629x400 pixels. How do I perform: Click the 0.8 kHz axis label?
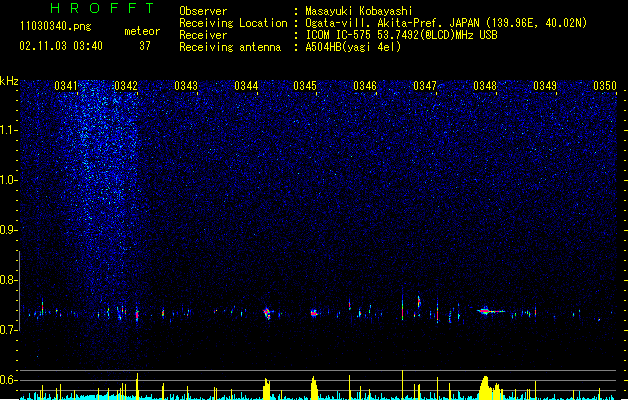point(9,280)
